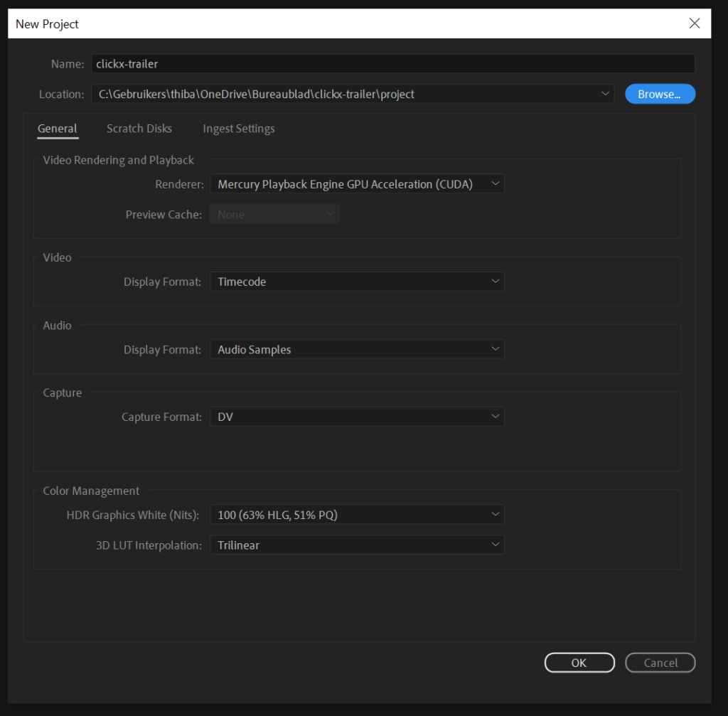Click the Preview Cache label
Viewport: 728px width, 716px height.
(164, 215)
